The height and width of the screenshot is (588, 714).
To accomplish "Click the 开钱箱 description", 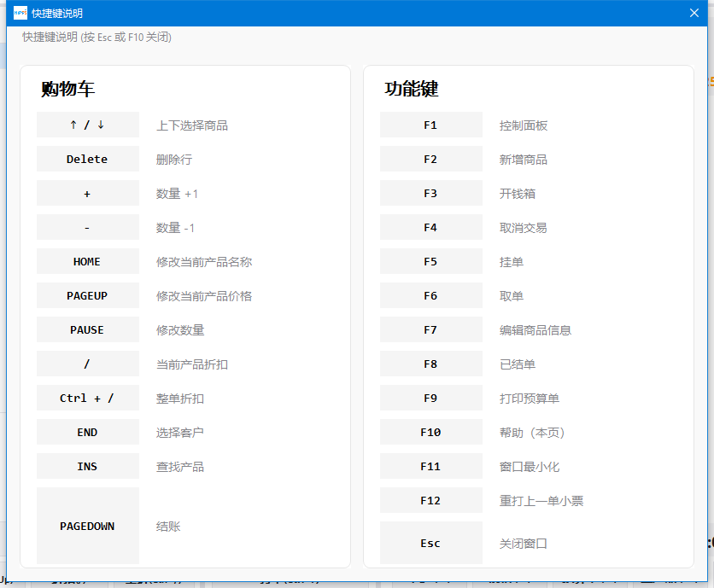I will [518, 194].
